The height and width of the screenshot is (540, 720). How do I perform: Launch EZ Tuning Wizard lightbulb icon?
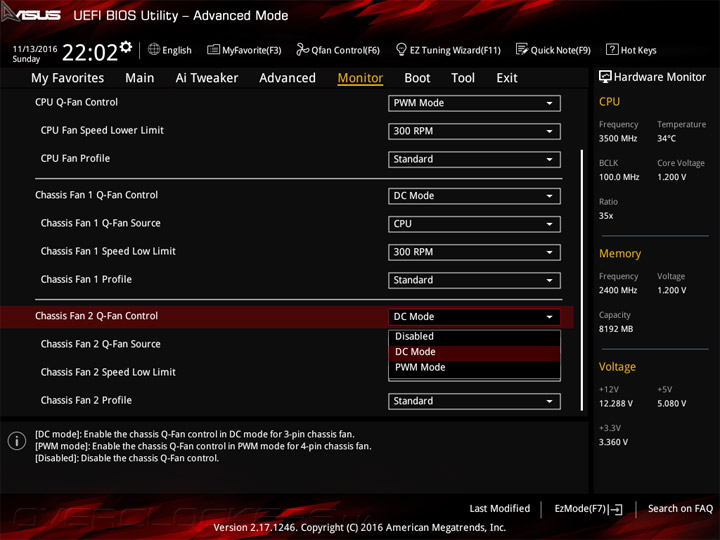pyautogui.click(x=401, y=49)
